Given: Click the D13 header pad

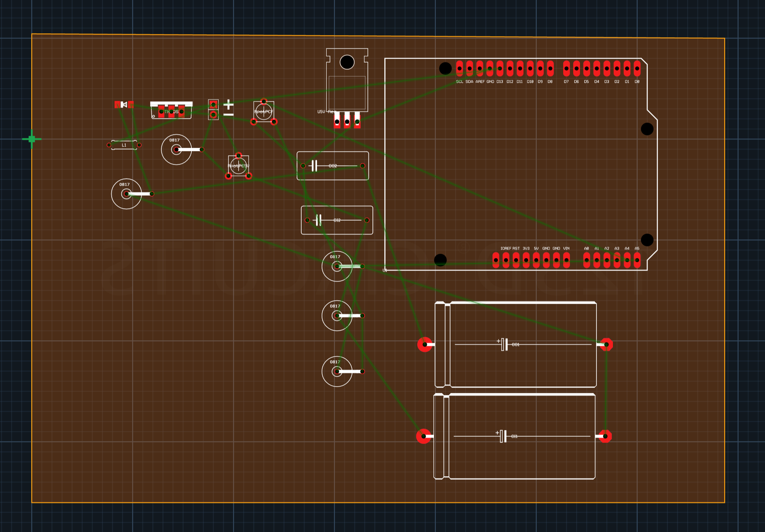Looking at the screenshot, I should point(500,68).
